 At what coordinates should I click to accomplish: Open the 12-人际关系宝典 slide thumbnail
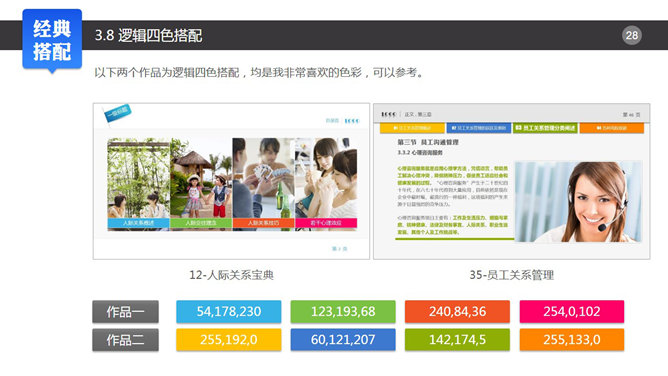coord(231,181)
